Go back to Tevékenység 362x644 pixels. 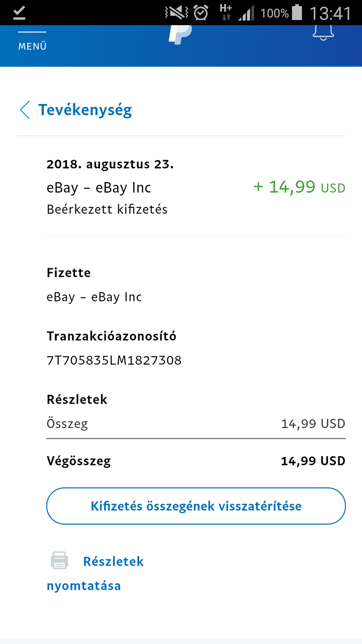(x=85, y=110)
